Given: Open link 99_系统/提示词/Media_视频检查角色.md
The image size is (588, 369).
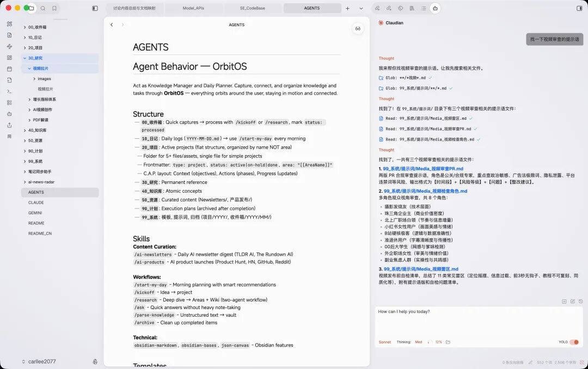Looking at the screenshot, I should coord(425,191).
